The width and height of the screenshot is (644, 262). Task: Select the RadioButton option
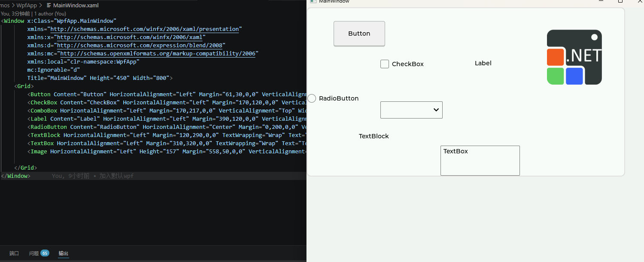click(x=312, y=98)
